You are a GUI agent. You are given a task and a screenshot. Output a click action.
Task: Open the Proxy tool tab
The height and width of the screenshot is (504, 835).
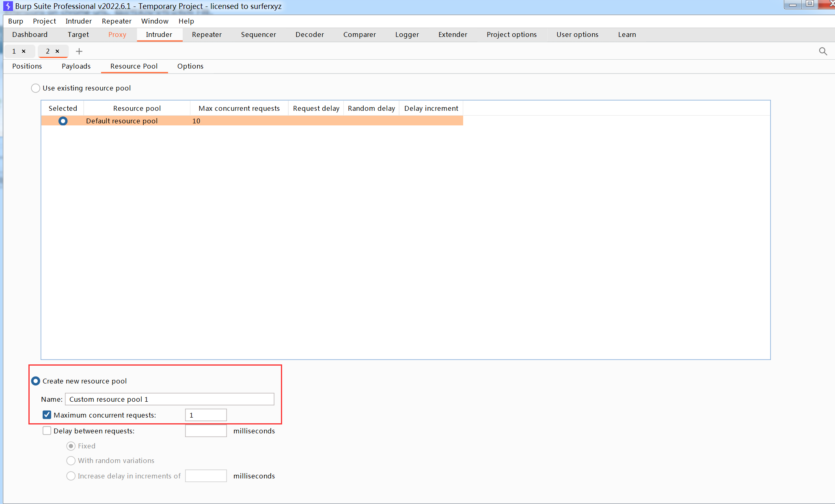point(117,34)
